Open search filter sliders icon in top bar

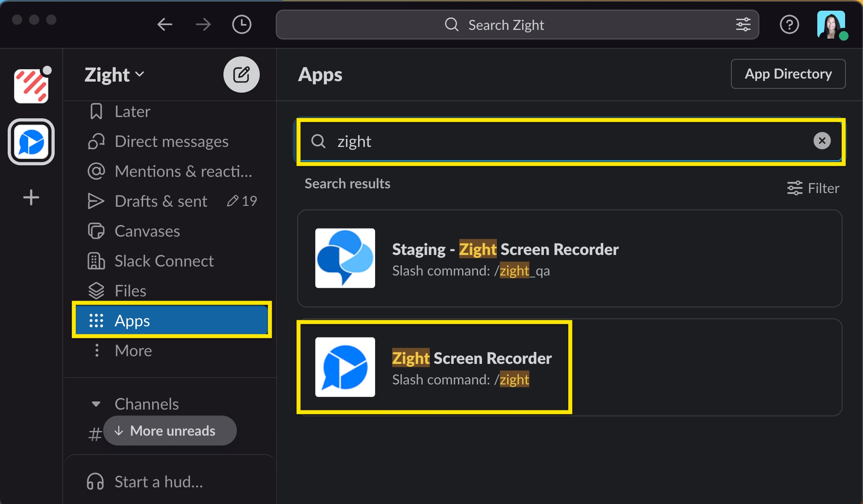click(743, 24)
